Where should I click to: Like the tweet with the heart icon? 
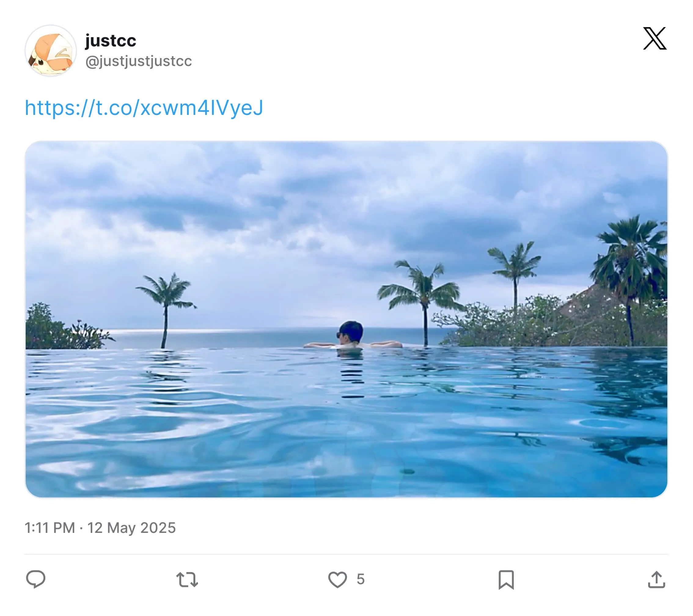coord(337,579)
